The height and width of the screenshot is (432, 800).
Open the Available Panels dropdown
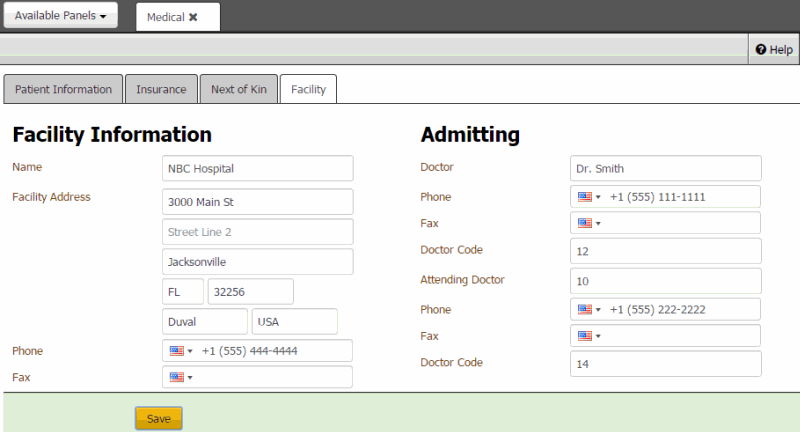click(x=61, y=16)
